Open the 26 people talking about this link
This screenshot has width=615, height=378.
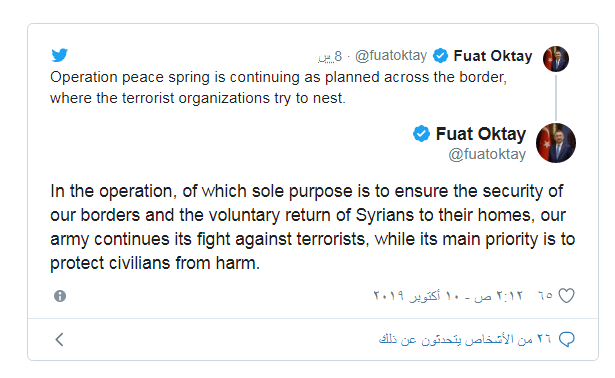465,339
